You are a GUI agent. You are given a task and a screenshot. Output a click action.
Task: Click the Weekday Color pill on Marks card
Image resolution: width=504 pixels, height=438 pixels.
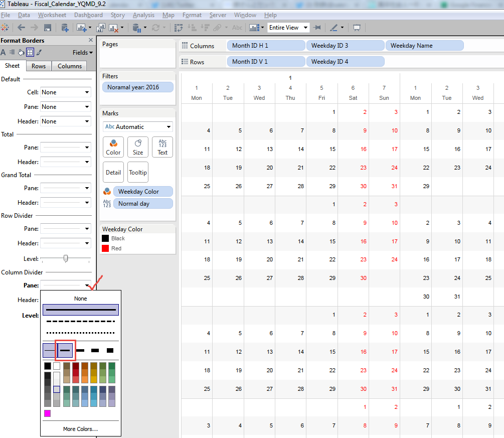143,192
